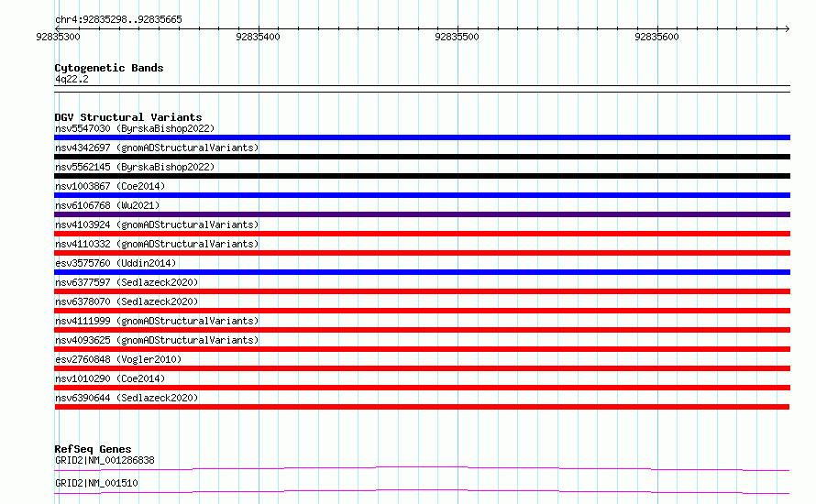Click the nsv4110332 (gnomADStructuralVariants) label
This screenshot has height=504, width=816.
[x=157, y=244]
